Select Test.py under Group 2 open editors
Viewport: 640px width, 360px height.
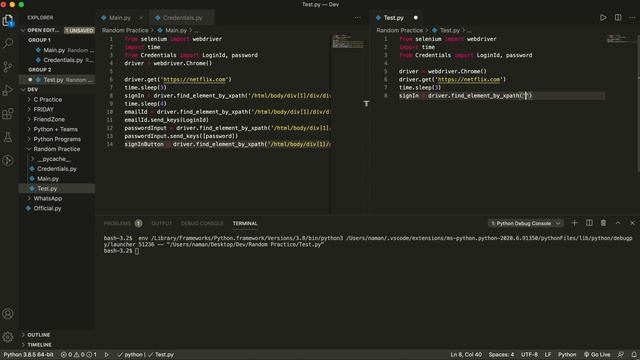[x=57, y=80]
